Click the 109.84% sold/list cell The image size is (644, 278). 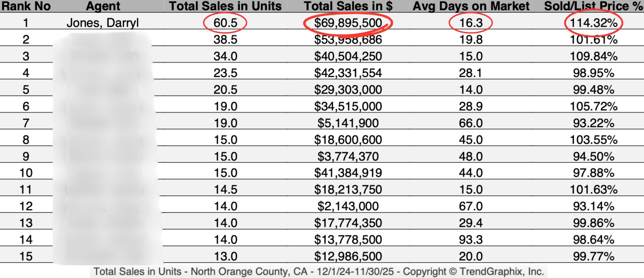(x=593, y=56)
